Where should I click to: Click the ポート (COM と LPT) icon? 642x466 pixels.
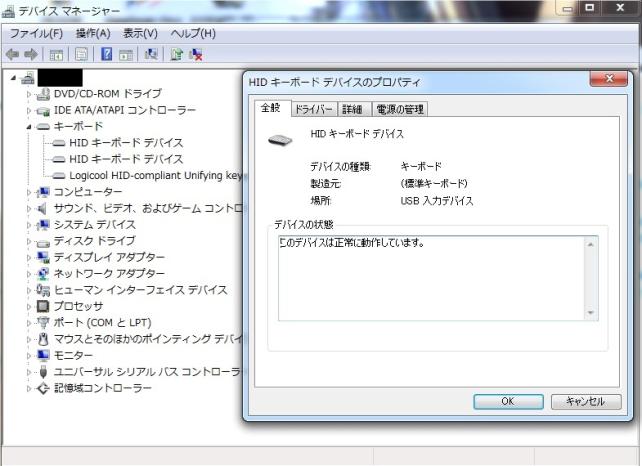(43, 322)
